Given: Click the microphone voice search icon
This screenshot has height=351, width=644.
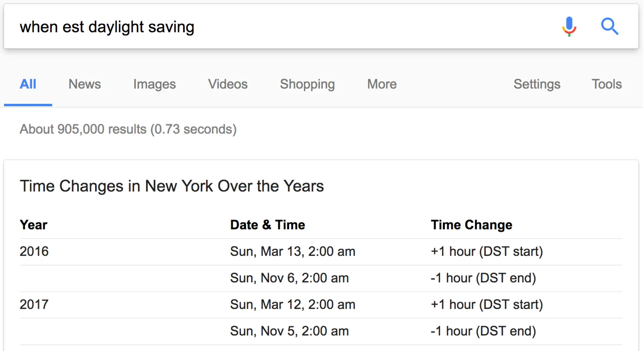Looking at the screenshot, I should 569,27.
